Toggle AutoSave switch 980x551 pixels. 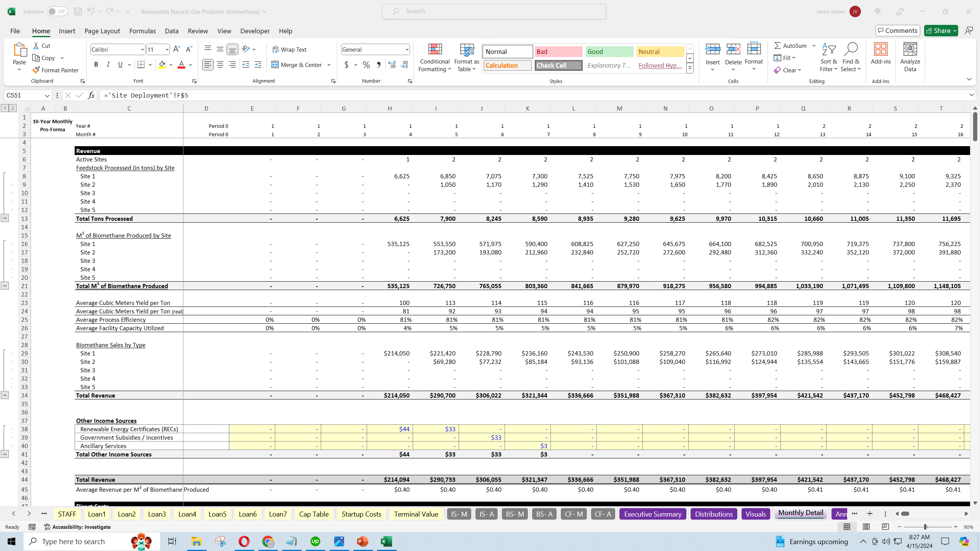pyautogui.click(x=57, y=11)
